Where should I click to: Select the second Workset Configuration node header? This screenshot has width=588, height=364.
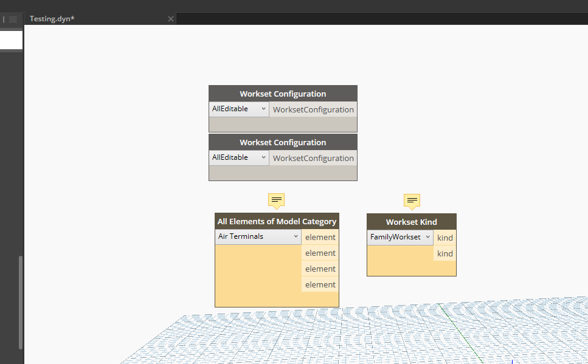[x=283, y=142]
